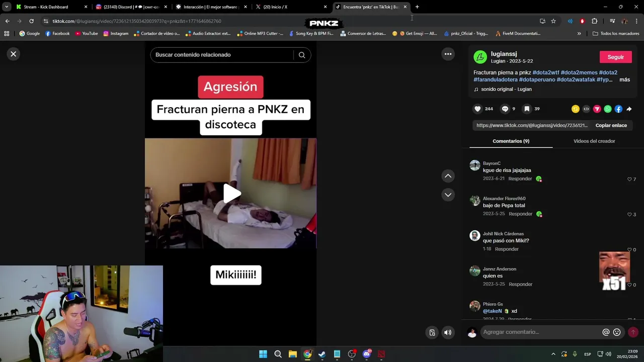644x362 pixels.
Task: Save video with bookmark icon
Action: tap(527, 109)
